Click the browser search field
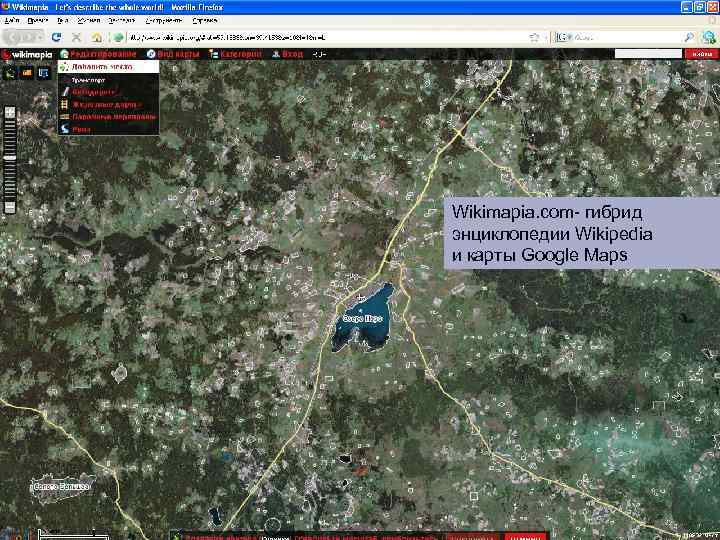Image resolution: width=720 pixels, height=540 pixels. click(627, 37)
